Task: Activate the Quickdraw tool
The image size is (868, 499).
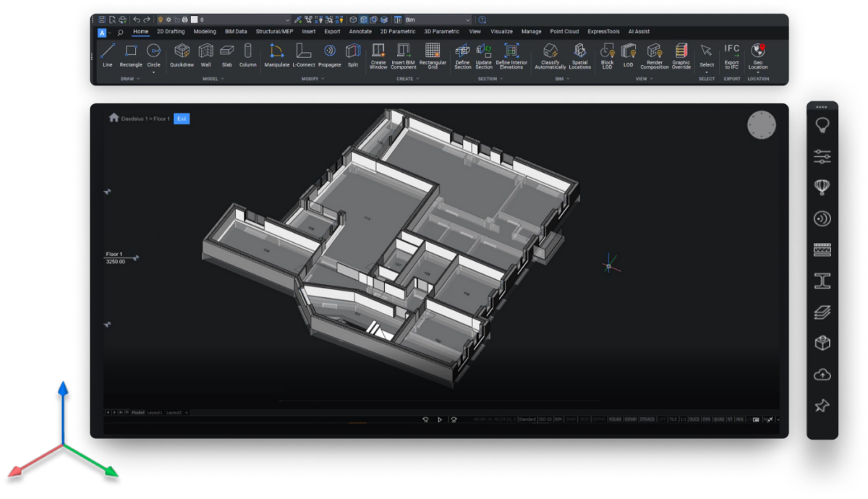Action: (x=182, y=52)
